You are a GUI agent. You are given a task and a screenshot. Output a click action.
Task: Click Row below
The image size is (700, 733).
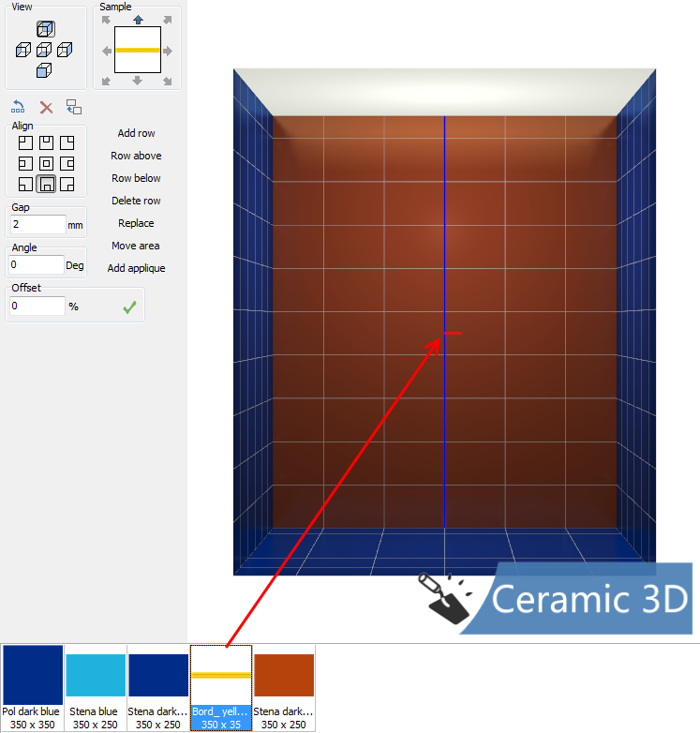[x=136, y=178]
